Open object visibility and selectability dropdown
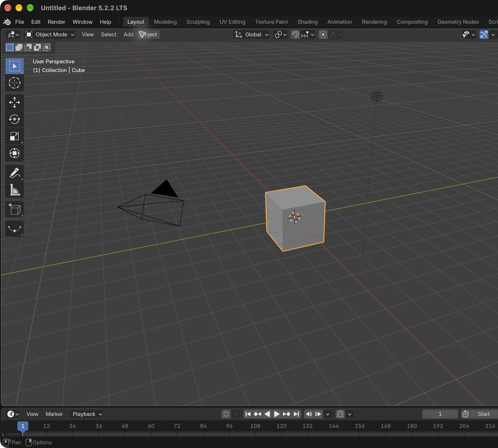498x448 pixels. click(469, 34)
